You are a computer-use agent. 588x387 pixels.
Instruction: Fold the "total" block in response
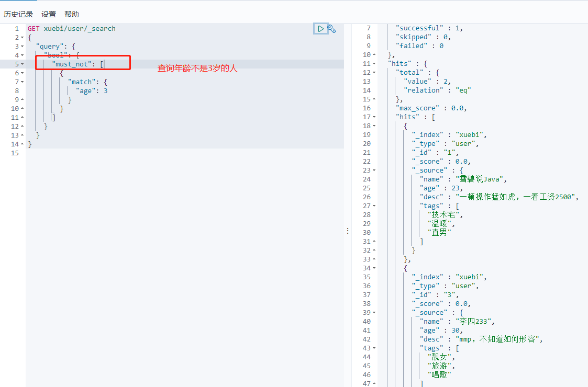(374, 73)
